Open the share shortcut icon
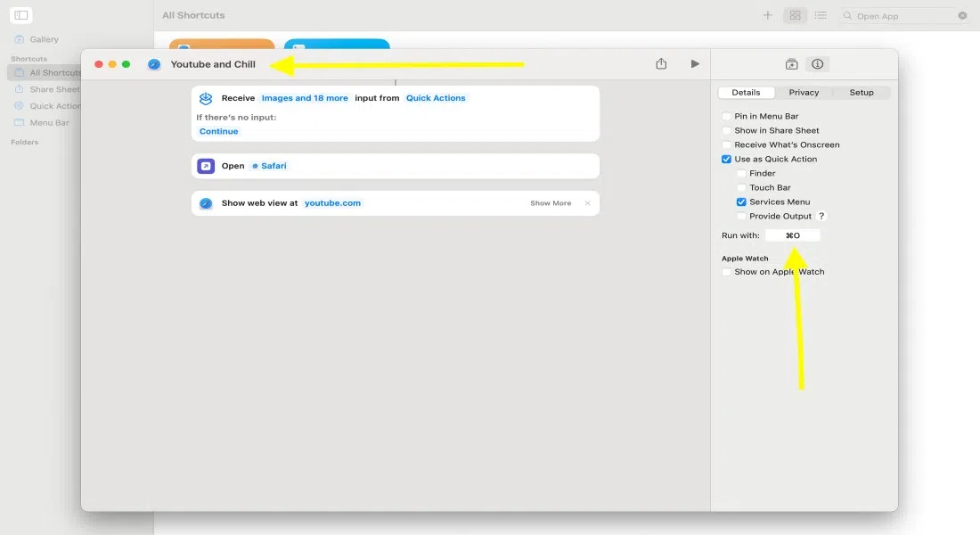Screen dimensions: 980x535 (x=661, y=64)
